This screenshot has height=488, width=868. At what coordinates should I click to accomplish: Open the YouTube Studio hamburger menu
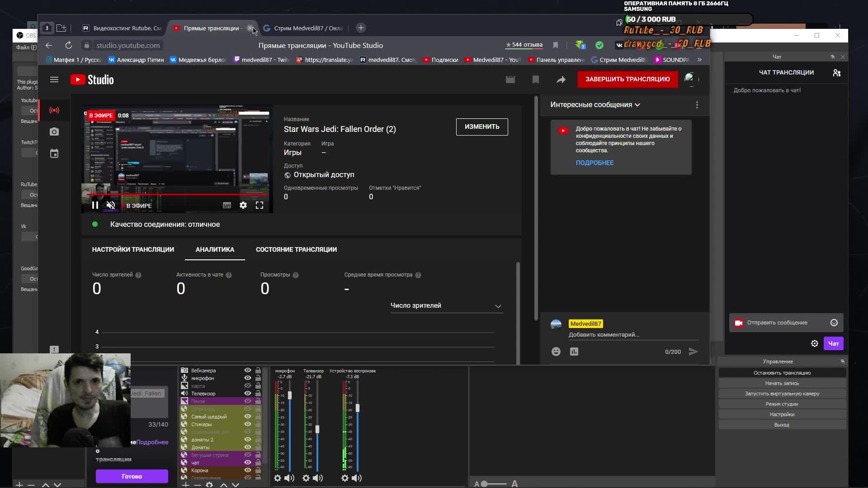coord(54,80)
